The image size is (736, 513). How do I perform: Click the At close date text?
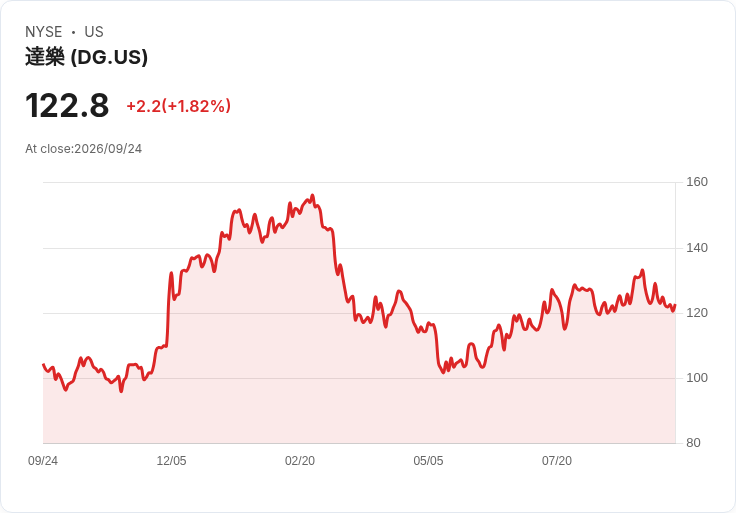84,149
